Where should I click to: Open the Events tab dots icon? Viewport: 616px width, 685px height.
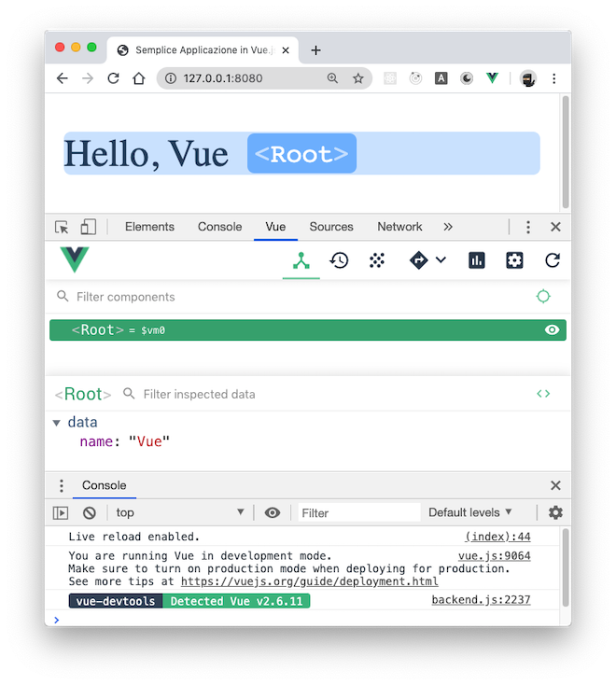click(x=377, y=261)
